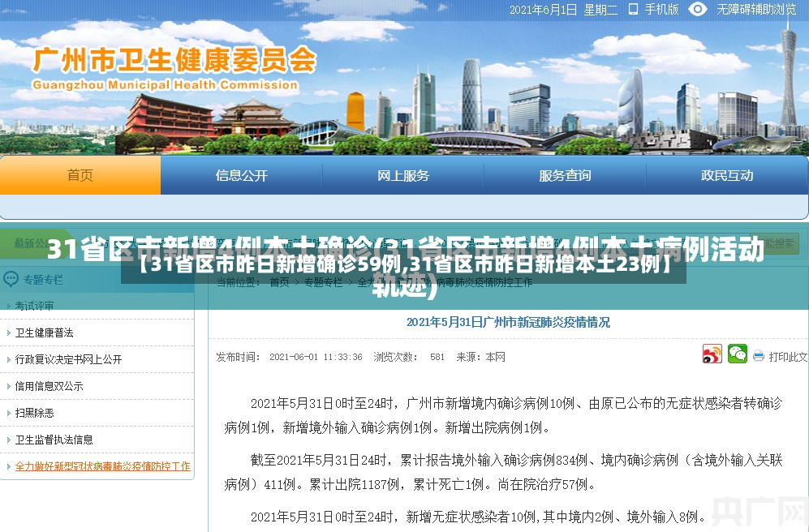
Task: Click the eye icon for 无障碍辅助浏览
Action: pos(698,9)
